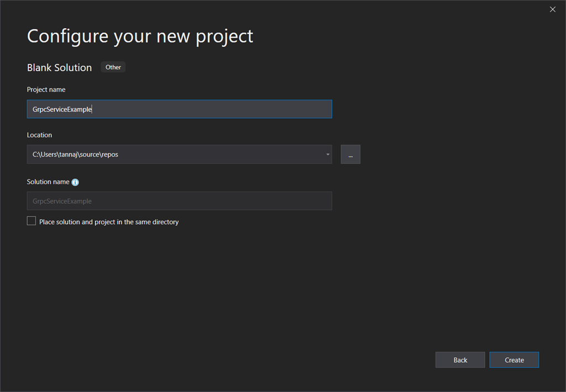Click the 'Location' field label
This screenshot has width=566, height=392.
39,135
